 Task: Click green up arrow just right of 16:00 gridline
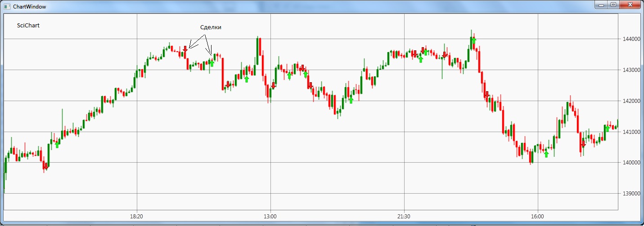(546, 154)
